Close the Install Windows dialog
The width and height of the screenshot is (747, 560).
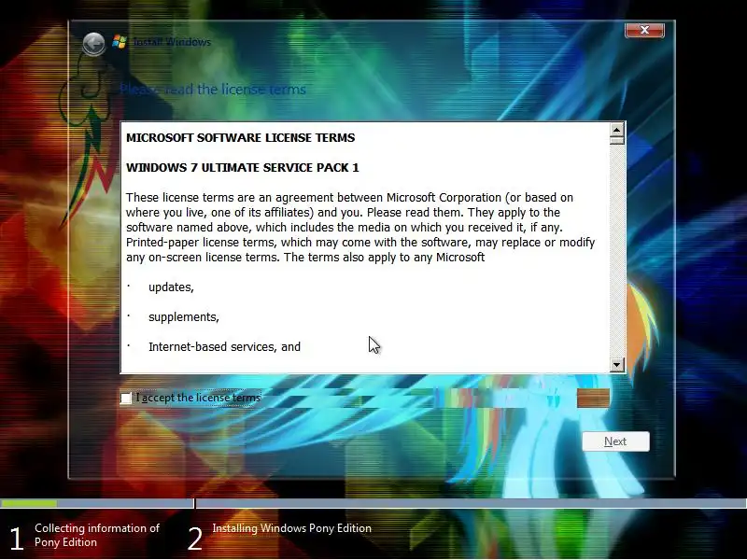click(x=644, y=30)
